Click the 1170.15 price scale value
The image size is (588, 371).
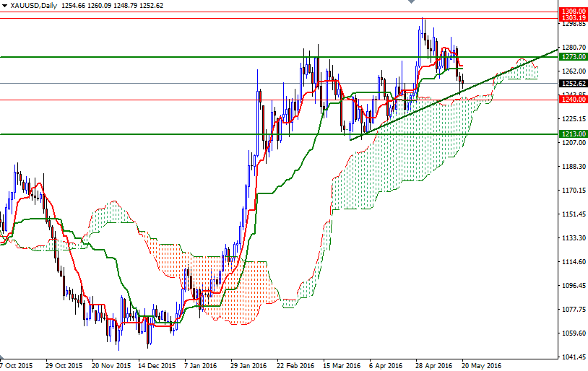(574, 191)
